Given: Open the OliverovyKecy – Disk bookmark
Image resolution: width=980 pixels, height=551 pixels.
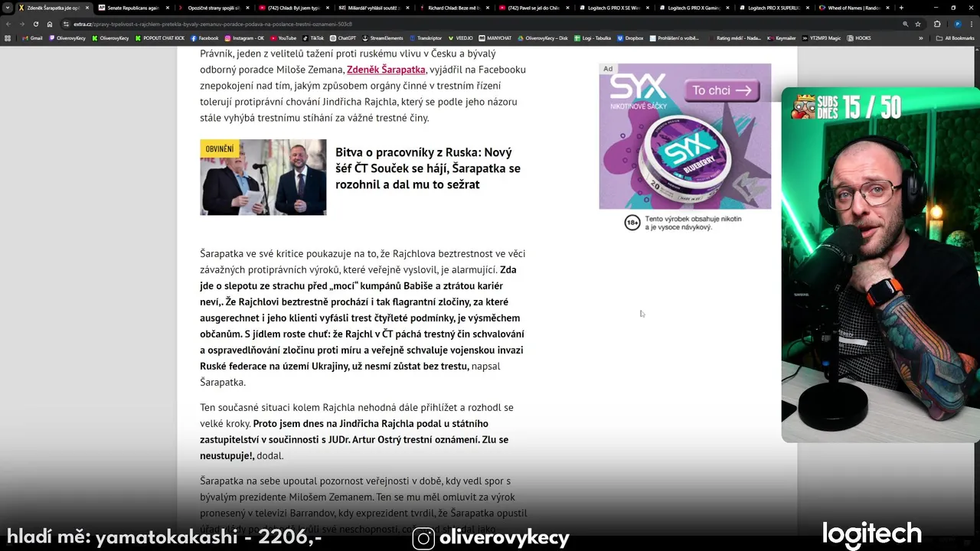Looking at the screenshot, I should point(542,37).
